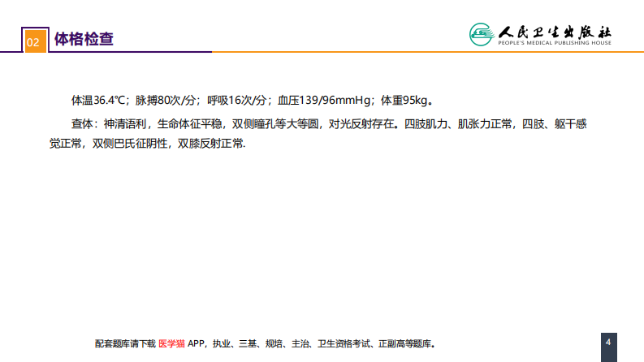Select the text 呼吸16次/分
The image size is (644, 362).
pos(237,100)
